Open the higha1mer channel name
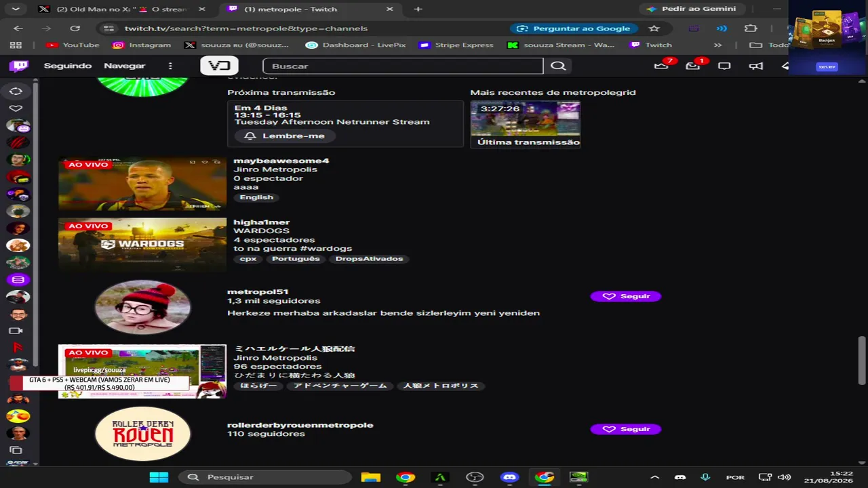Viewport: 868px width, 488px height. 262,222
